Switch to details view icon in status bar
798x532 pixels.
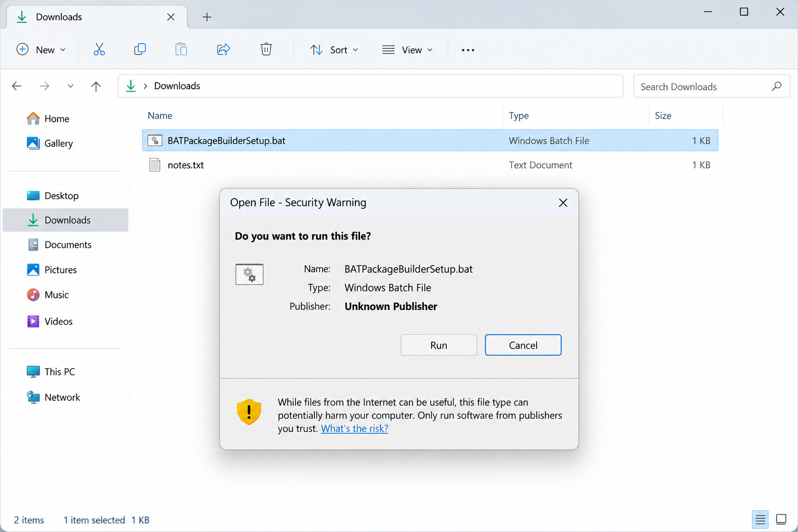click(x=760, y=520)
